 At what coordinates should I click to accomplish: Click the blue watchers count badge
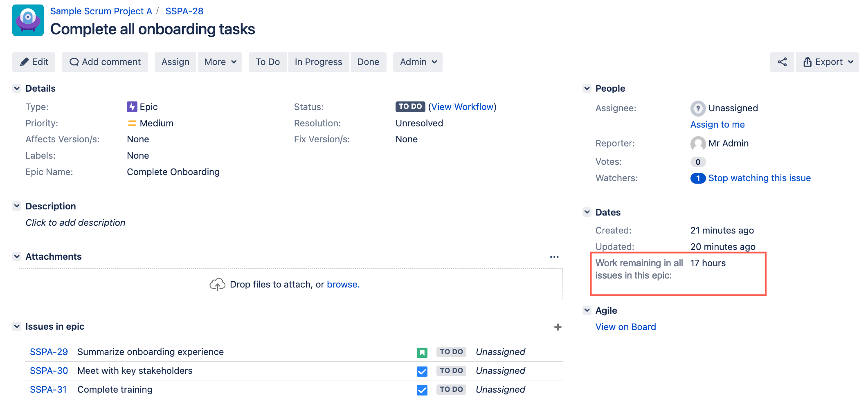point(698,178)
